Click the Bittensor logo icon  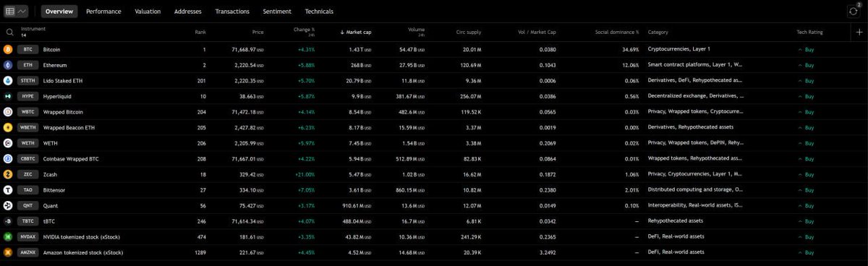point(8,190)
